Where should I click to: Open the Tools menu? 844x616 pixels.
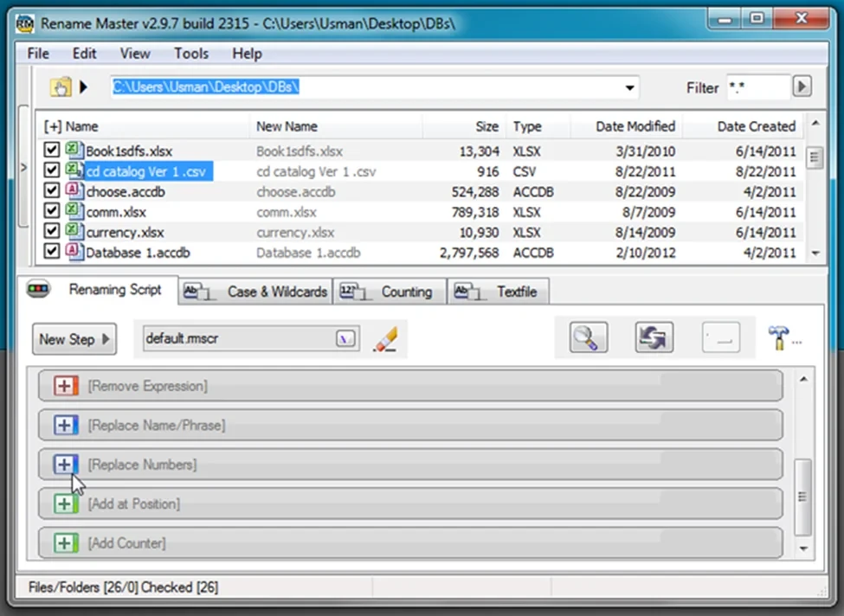pos(190,54)
